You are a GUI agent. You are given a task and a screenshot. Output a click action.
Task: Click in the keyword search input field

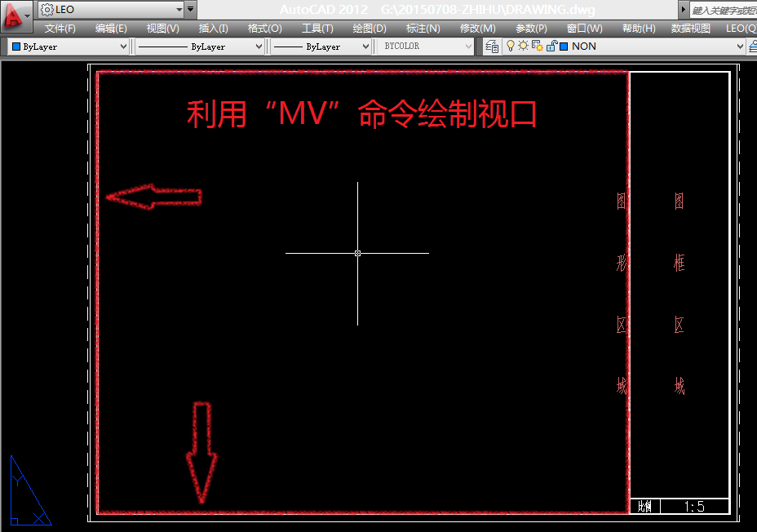point(723,10)
